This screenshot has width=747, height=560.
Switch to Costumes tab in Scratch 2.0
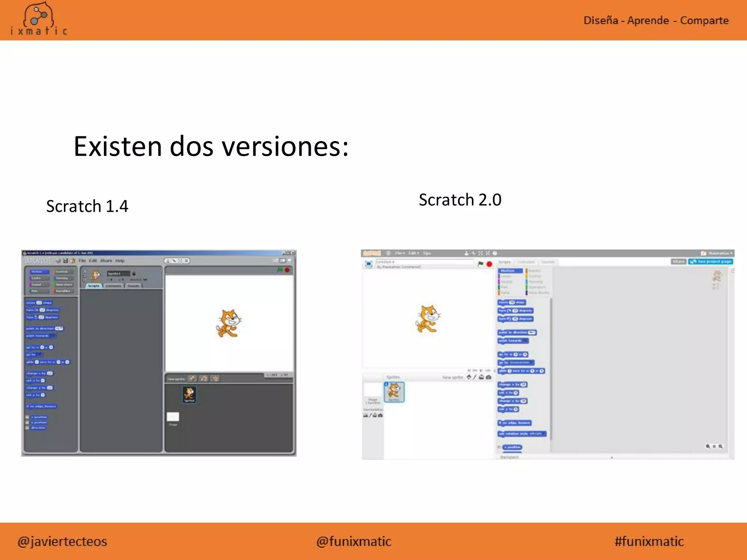[x=526, y=262]
